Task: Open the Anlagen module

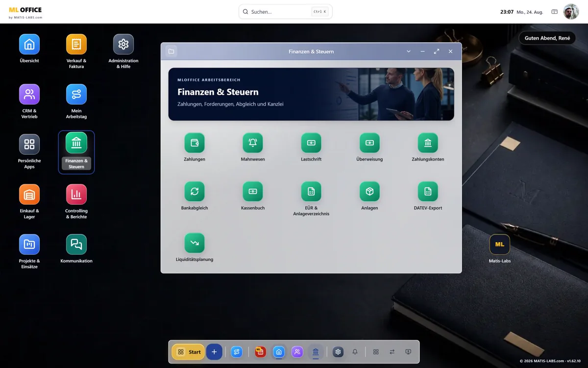Action: (369, 191)
